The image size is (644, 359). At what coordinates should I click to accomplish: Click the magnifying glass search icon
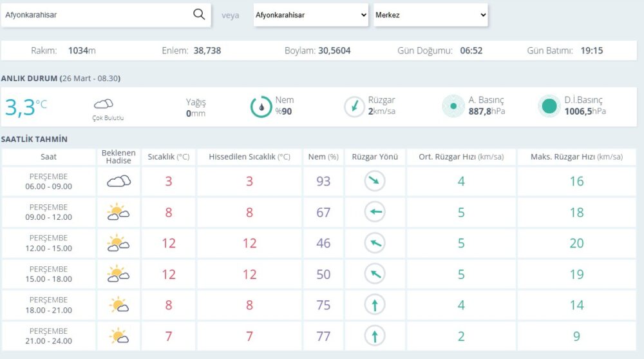[199, 14]
